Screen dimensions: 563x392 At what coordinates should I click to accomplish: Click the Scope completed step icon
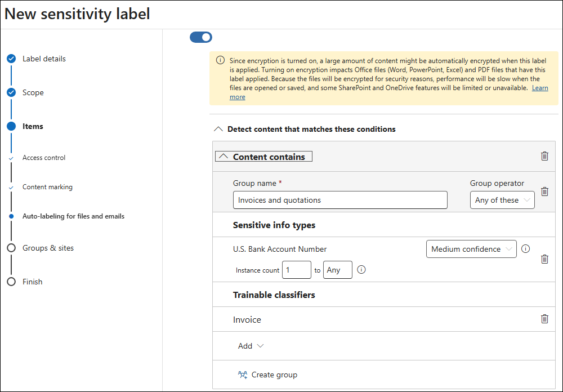click(x=11, y=92)
